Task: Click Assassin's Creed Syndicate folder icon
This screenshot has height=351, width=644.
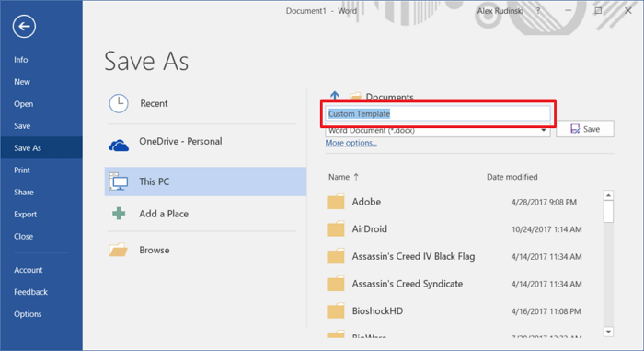Action: [336, 284]
